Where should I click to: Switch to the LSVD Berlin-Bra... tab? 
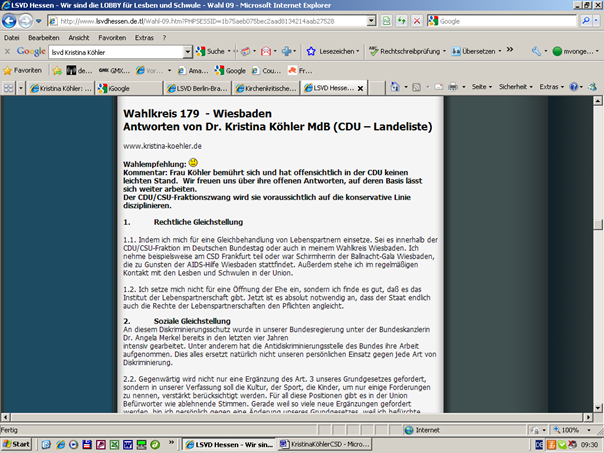pyautogui.click(x=197, y=88)
